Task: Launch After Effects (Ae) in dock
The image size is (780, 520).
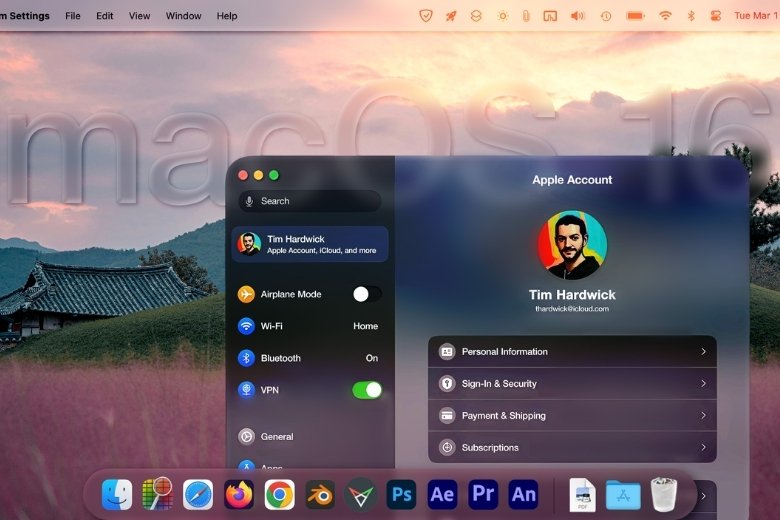Action: pos(442,495)
